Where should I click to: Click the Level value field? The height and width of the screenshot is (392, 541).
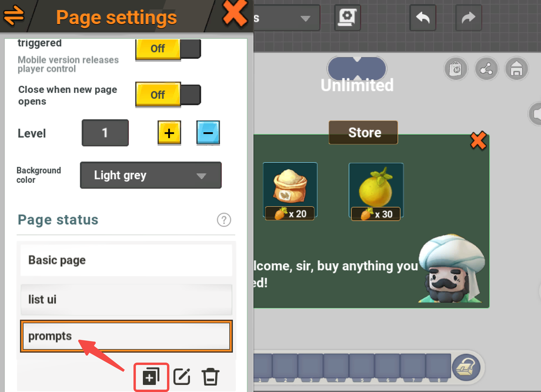pos(105,133)
